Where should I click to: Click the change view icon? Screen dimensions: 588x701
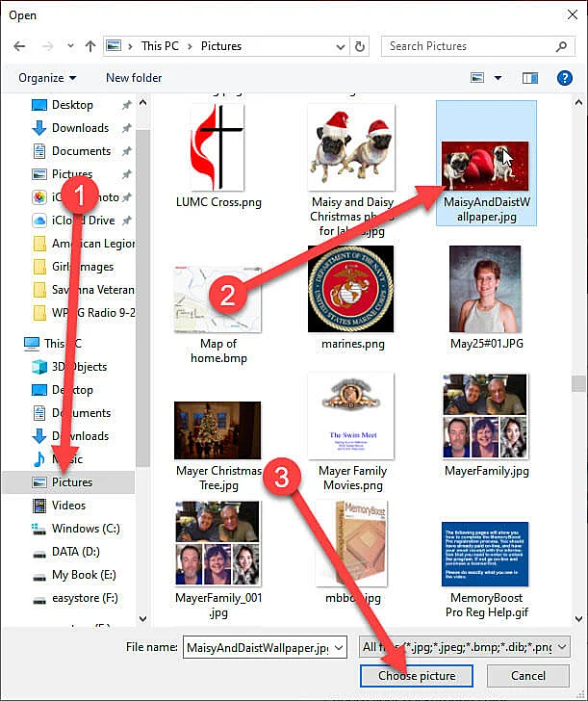(477, 78)
